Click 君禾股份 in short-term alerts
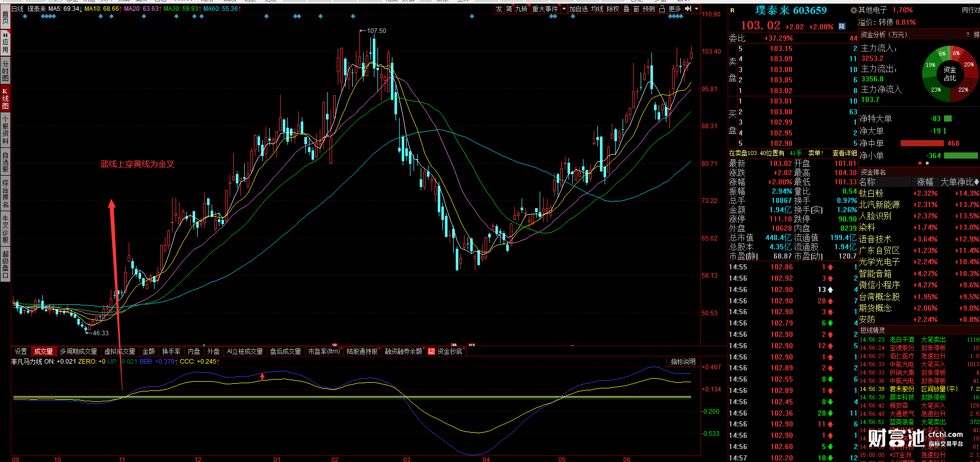 click(x=902, y=389)
